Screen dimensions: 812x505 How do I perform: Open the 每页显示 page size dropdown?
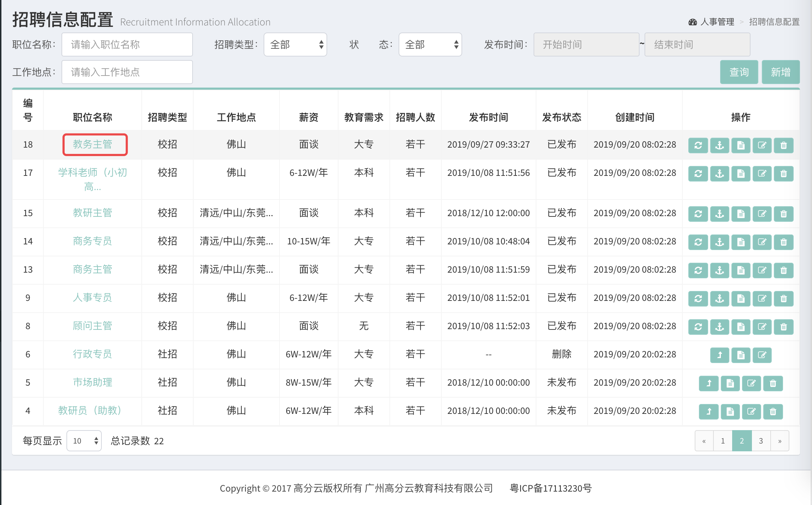click(x=84, y=441)
